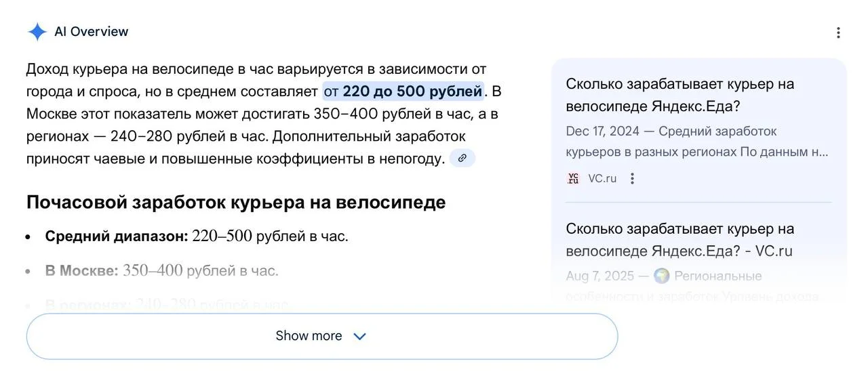The image size is (868, 378).
Task: Click the heading 'Почасовой заработок курьера на велосипеде'
Action: 236,202
